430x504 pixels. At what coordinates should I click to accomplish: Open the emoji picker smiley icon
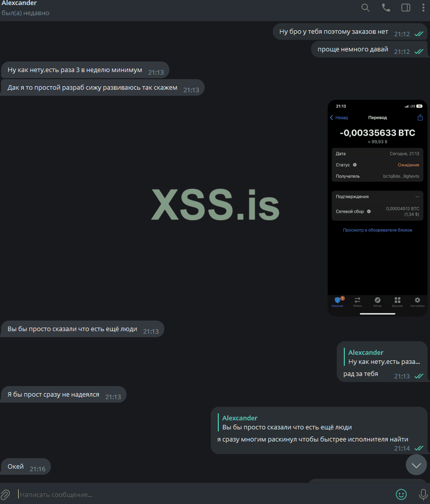(x=401, y=494)
